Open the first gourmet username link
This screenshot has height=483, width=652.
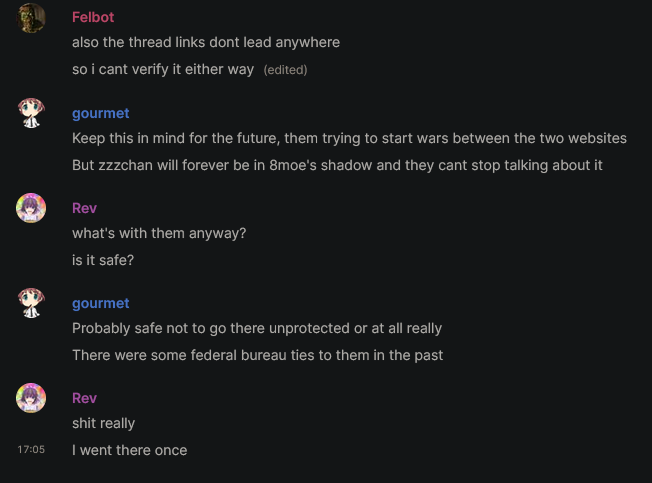pyautogui.click(x=101, y=113)
